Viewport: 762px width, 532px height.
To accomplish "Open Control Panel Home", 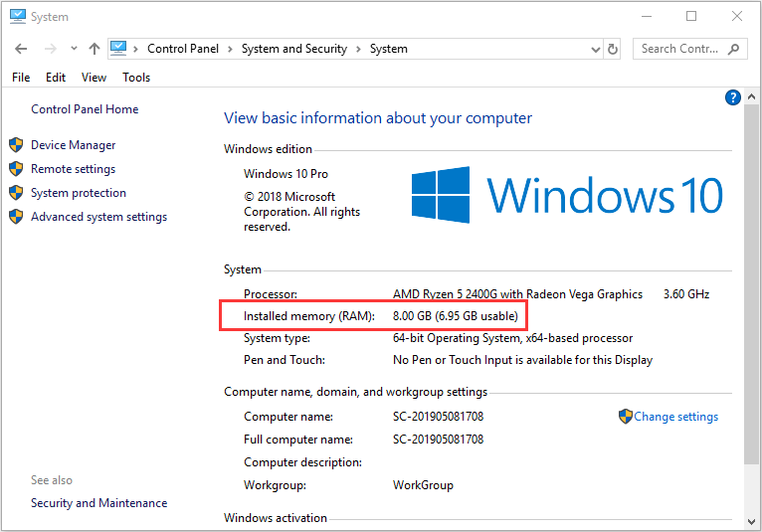I will [85, 109].
